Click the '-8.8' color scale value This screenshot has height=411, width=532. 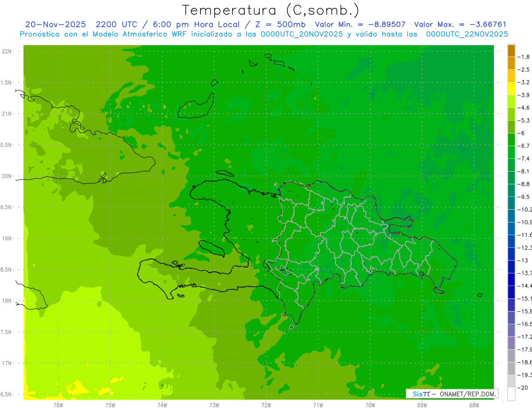point(524,184)
